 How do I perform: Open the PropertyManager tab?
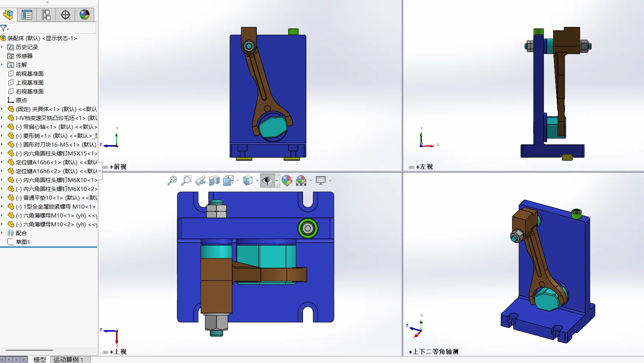pos(27,15)
